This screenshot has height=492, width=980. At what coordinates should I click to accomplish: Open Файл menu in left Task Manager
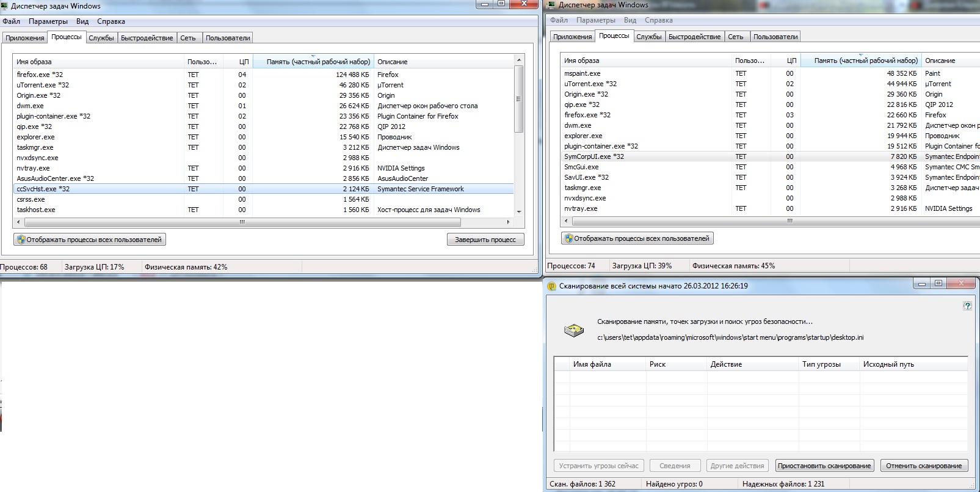[11, 21]
